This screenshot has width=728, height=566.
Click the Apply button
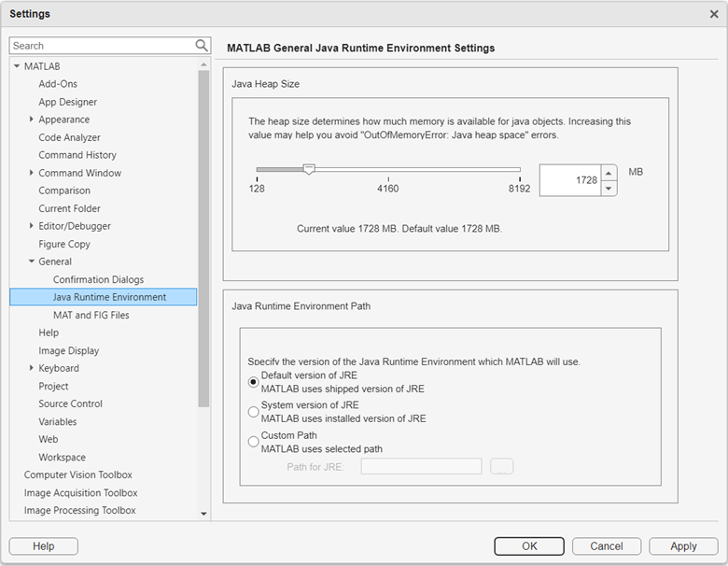coord(683,546)
